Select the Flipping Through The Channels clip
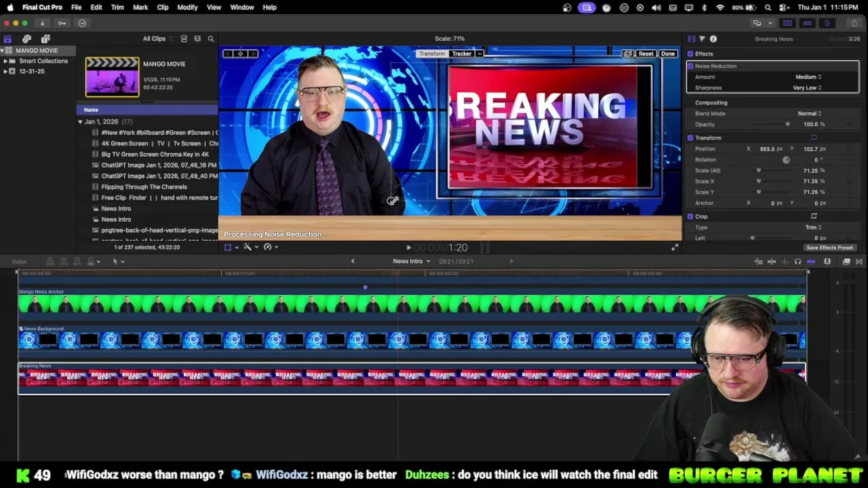The width and height of the screenshot is (868, 488). (144, 187)
